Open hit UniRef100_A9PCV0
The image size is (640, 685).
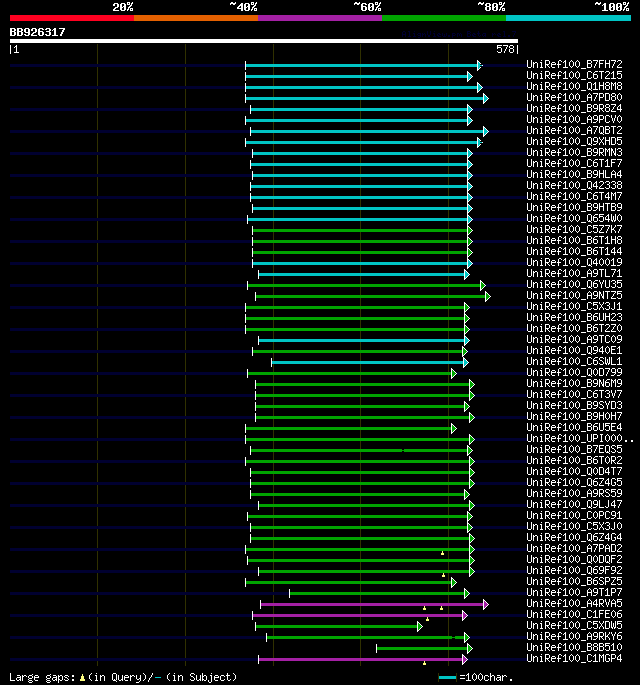(x=574, y=119)
